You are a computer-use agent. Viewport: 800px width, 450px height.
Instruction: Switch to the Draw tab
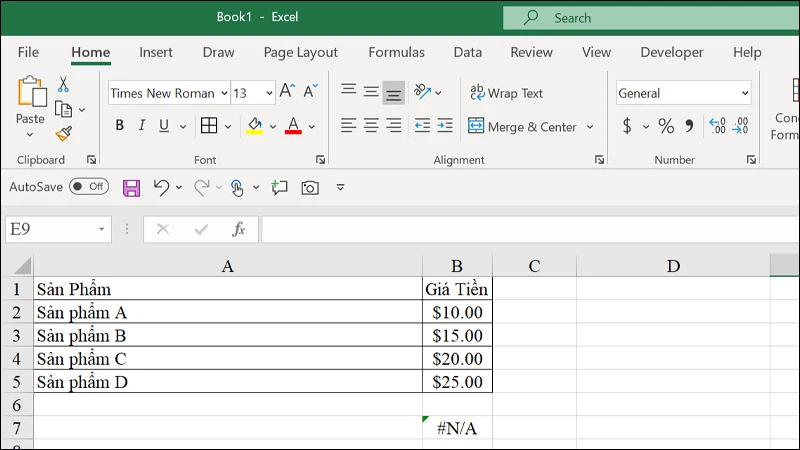click(x=218, y=52)
